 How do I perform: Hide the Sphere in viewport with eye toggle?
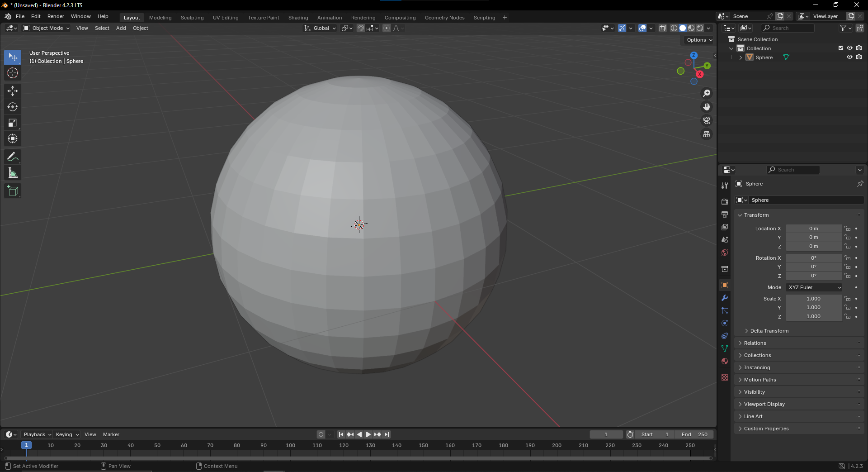click(x=850, y=57)
